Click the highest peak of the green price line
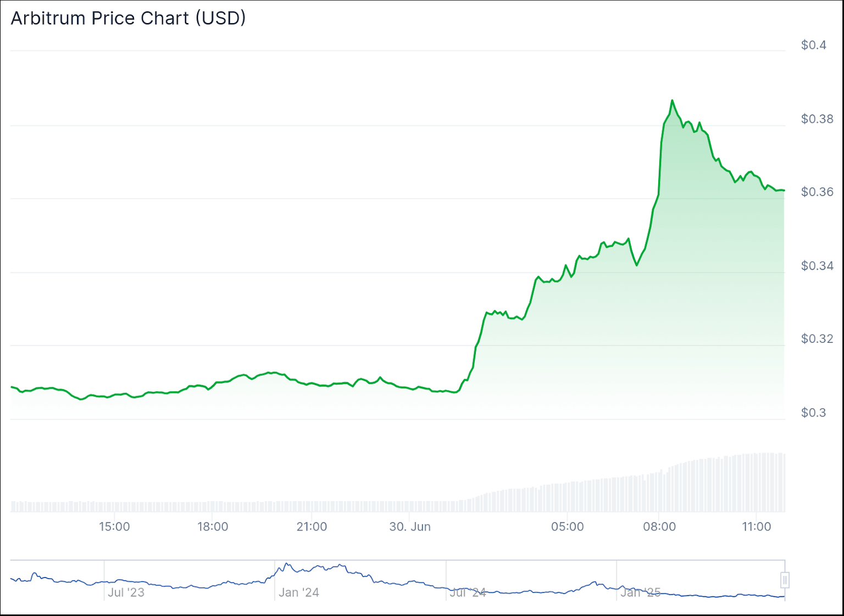Screen dimensions: 844x616 click(672, 101)
